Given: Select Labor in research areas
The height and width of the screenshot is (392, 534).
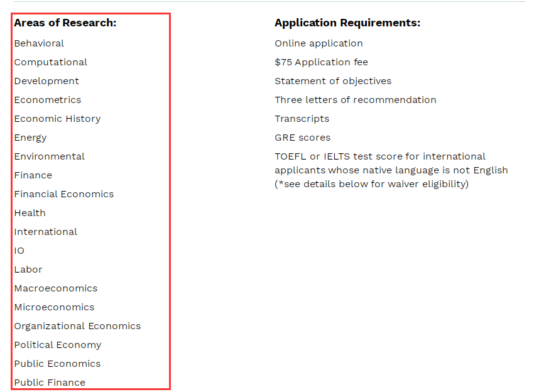Looking at the screenshot, I should click(28, 269).
